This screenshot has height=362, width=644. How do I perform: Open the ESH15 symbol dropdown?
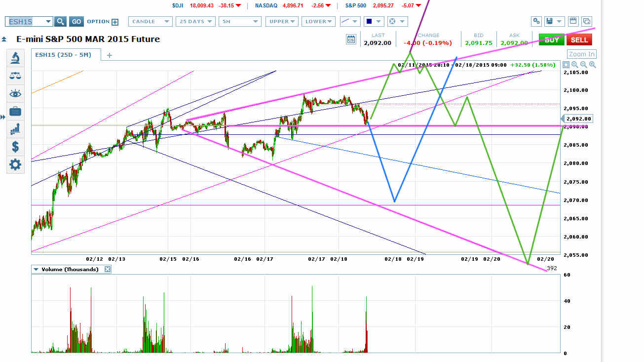click(48, 21)
